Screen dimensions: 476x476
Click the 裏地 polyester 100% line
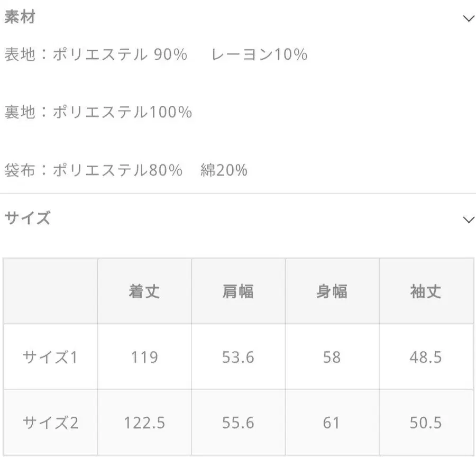98,112
